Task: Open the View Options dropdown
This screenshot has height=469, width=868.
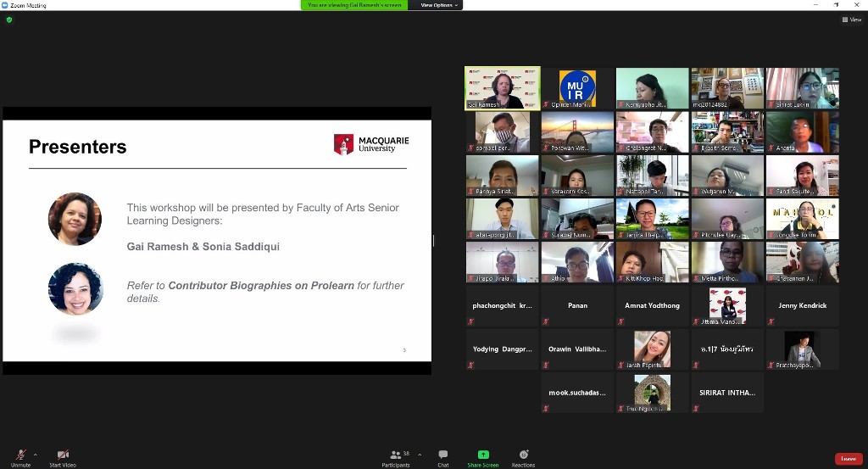Action: [x=438, y=5]
